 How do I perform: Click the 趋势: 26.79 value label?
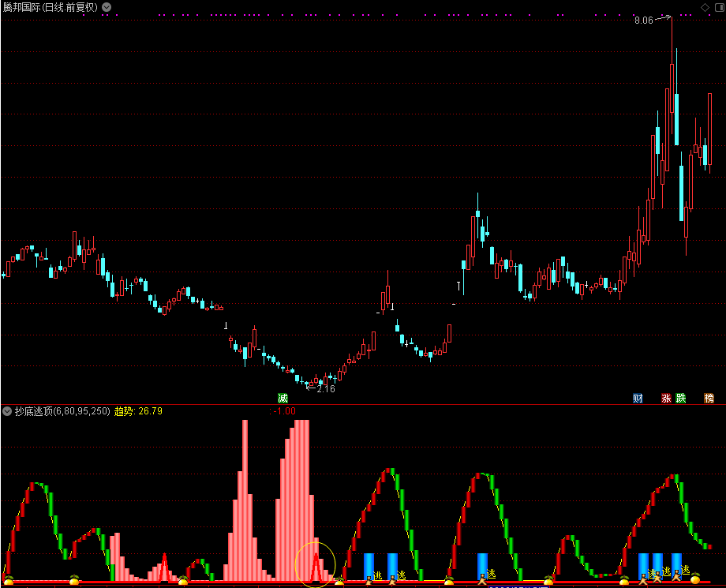[138, 411]
